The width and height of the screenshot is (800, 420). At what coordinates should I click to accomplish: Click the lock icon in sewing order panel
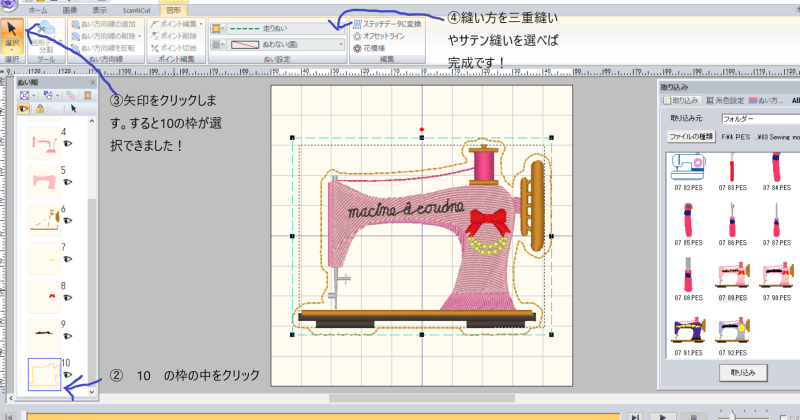(x=39, y=108)
